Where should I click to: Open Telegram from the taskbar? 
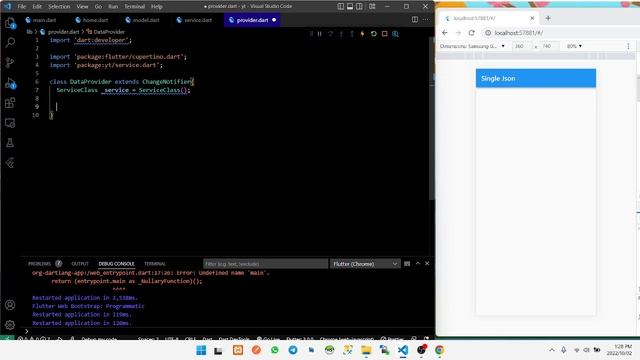coord(293,350)
